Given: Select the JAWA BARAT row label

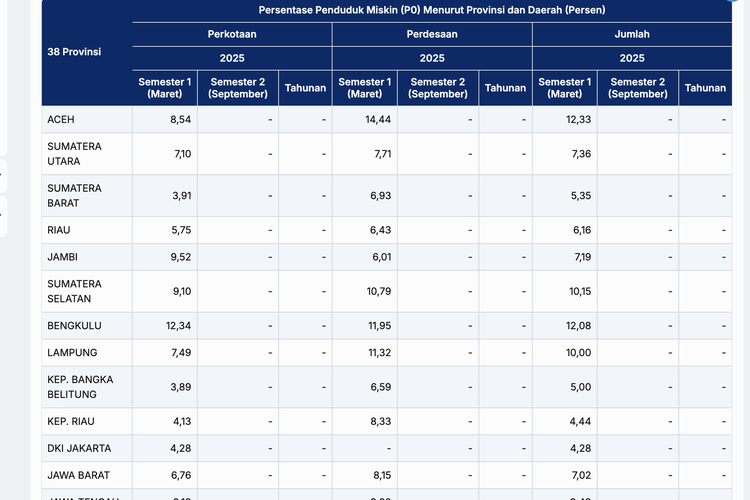Looking at the screenshot, I should (78, 475).
